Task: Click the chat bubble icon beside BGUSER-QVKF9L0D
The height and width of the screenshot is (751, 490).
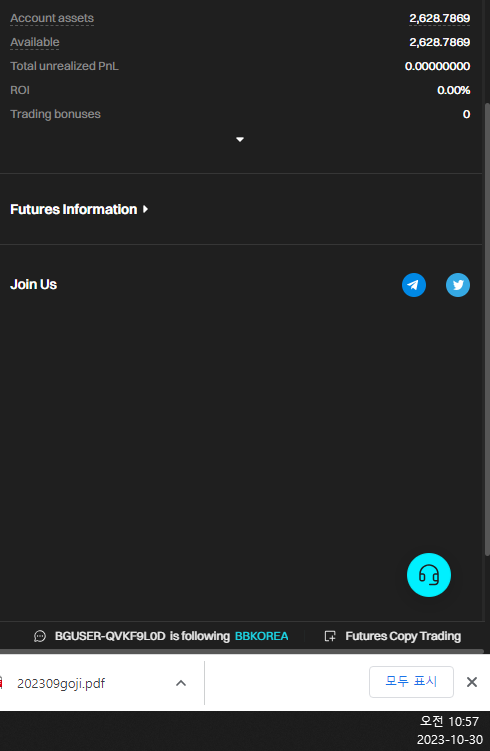Action: point(40,636)
